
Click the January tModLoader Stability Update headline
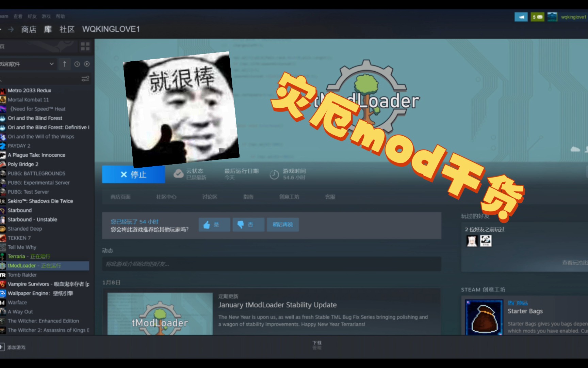tap(277, 305)
